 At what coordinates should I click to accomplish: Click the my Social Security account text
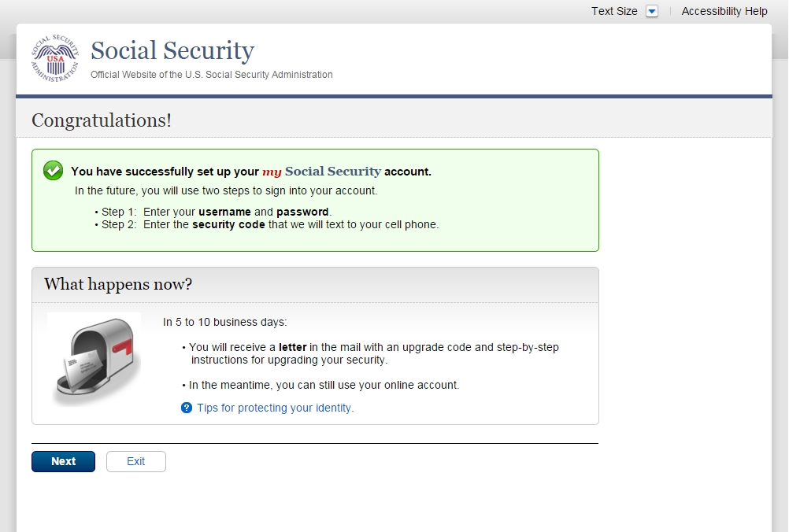pyautogui.click(x=321, y=171)
